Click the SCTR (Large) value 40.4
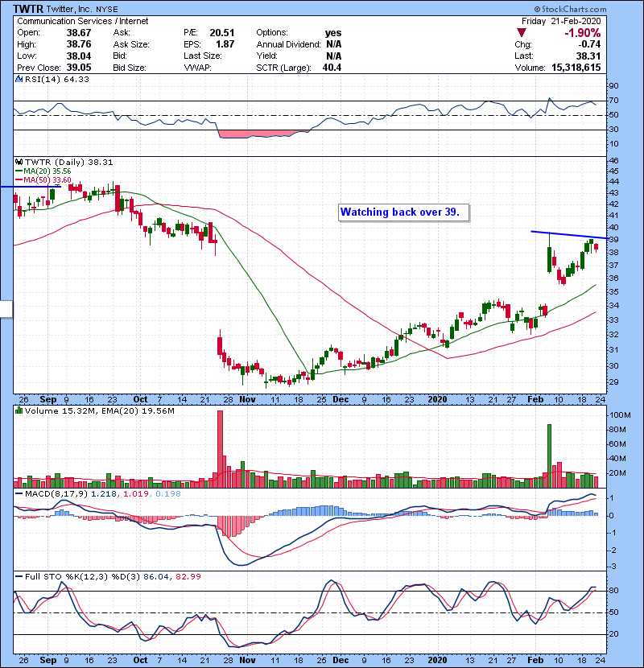Viewport: 644px width, 668px height. [332, 68]
